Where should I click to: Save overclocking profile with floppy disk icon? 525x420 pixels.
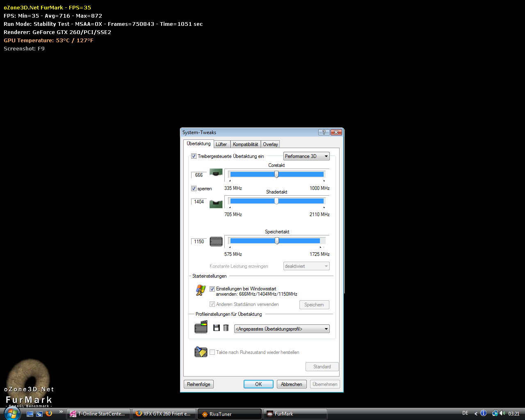click(x=217, y=328)
